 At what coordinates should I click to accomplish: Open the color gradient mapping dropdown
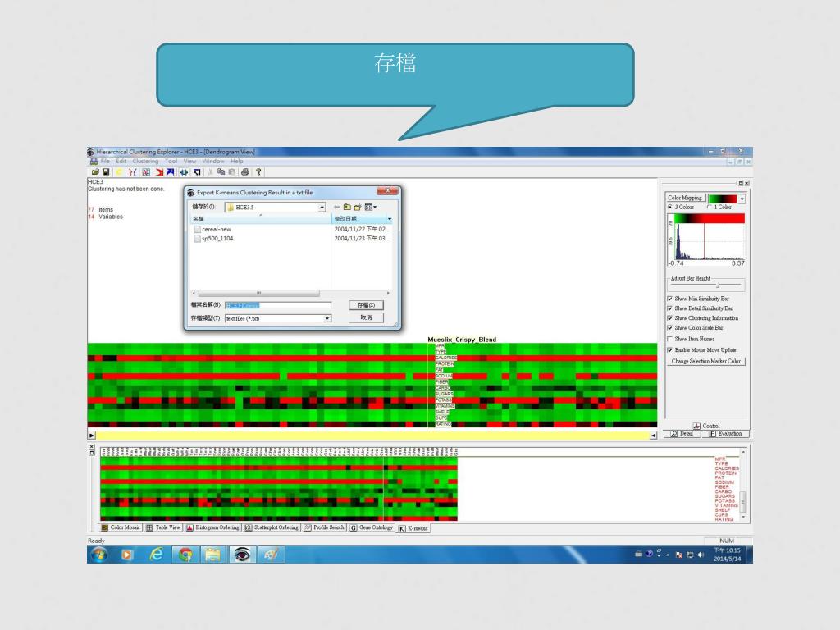point(742,199)
